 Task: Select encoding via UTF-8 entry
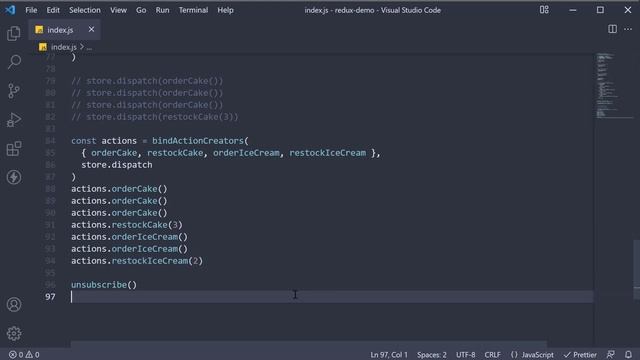[x=465, y=354]
